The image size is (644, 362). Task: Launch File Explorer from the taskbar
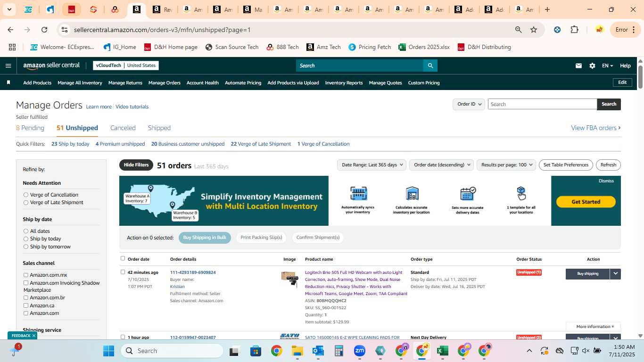tap(297, 351)
